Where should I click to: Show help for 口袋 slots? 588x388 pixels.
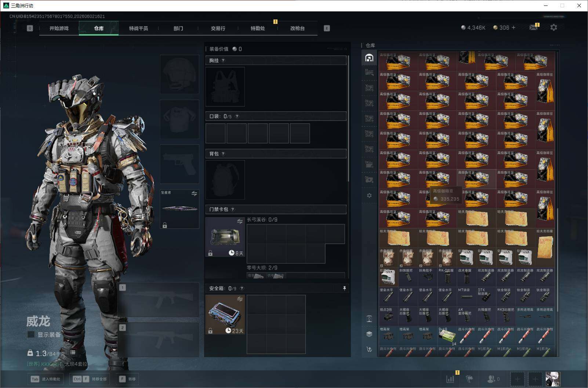click(x=237, y=116)
